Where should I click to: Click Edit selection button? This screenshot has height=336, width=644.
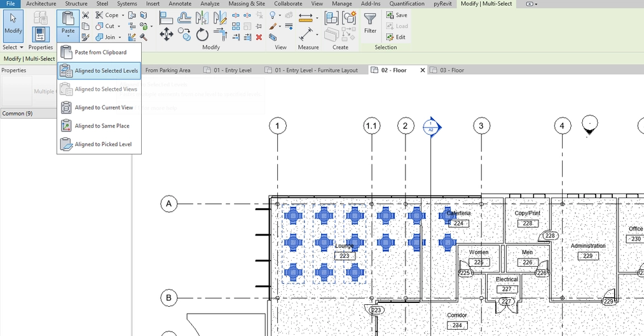tap(396, 37)
